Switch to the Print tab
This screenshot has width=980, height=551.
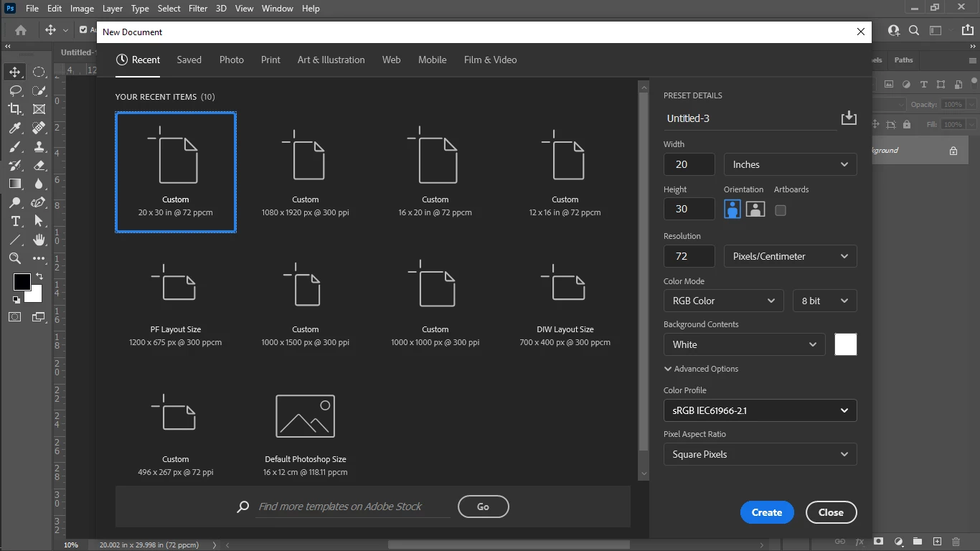tap(270, 60)
